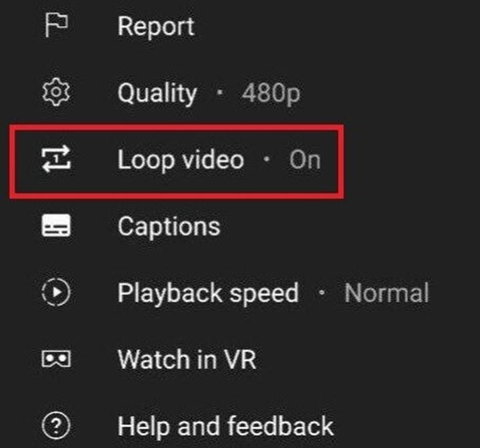Click the VR goggles icon
The height and width of the screenshot is (448, 480).
[x=55, y=359]
